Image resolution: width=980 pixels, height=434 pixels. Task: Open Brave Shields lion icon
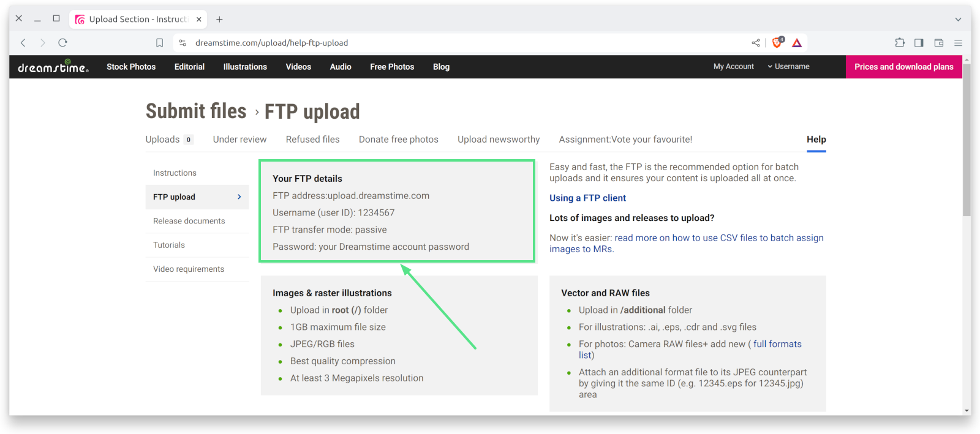tap(777, 42)
